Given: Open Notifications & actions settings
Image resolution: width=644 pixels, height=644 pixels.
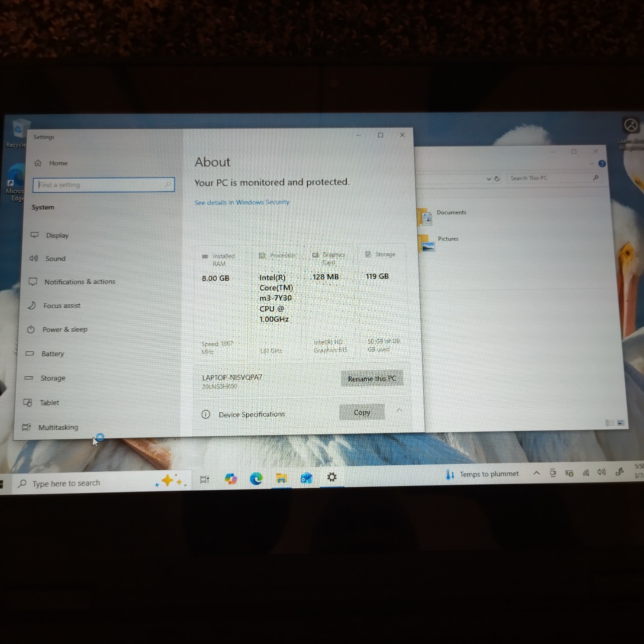Looking at the screenshot, I should point(72,282).
